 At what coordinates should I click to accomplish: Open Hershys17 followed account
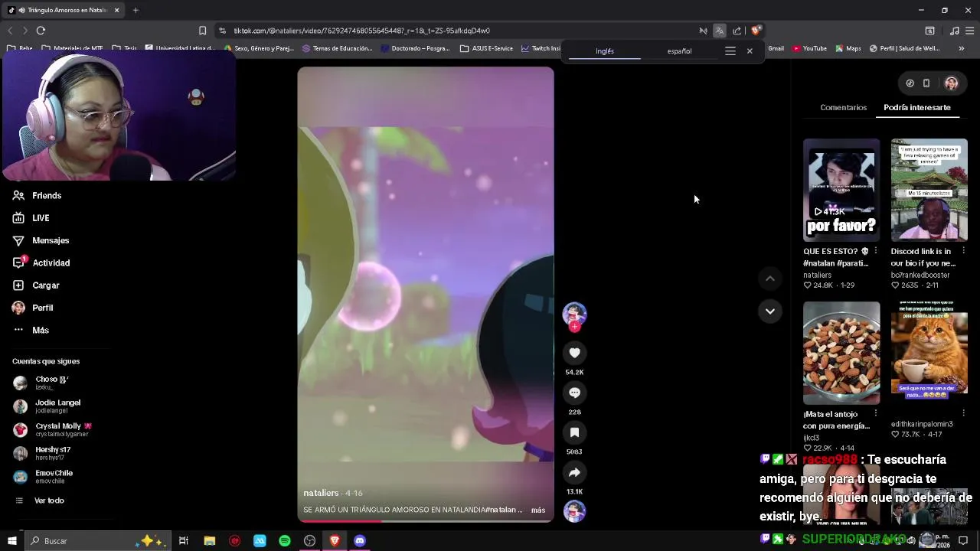pos(42,453)
